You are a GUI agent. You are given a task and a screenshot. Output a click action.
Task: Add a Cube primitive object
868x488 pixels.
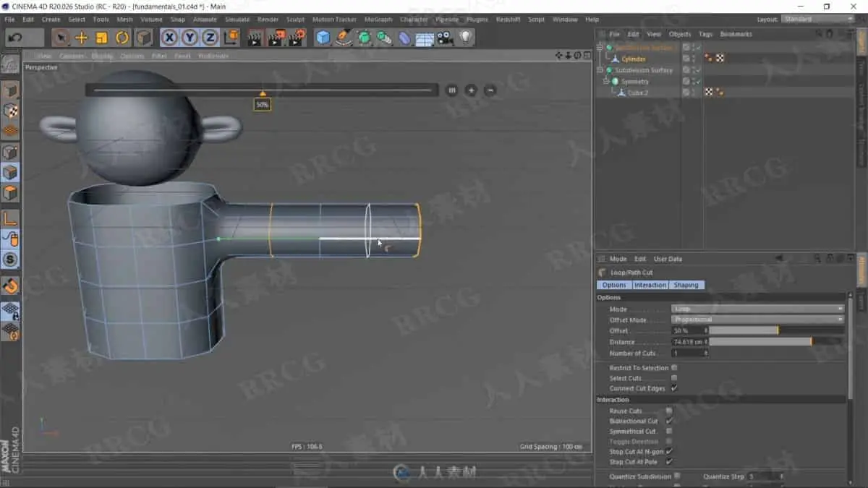323,38
